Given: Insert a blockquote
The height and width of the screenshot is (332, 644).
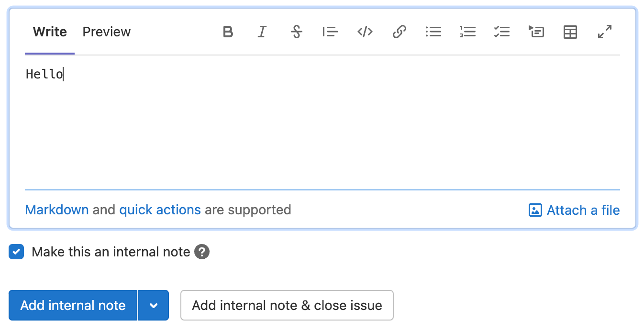Looking at the screenshot, I should pyautogui.click(x=331, y=32).
